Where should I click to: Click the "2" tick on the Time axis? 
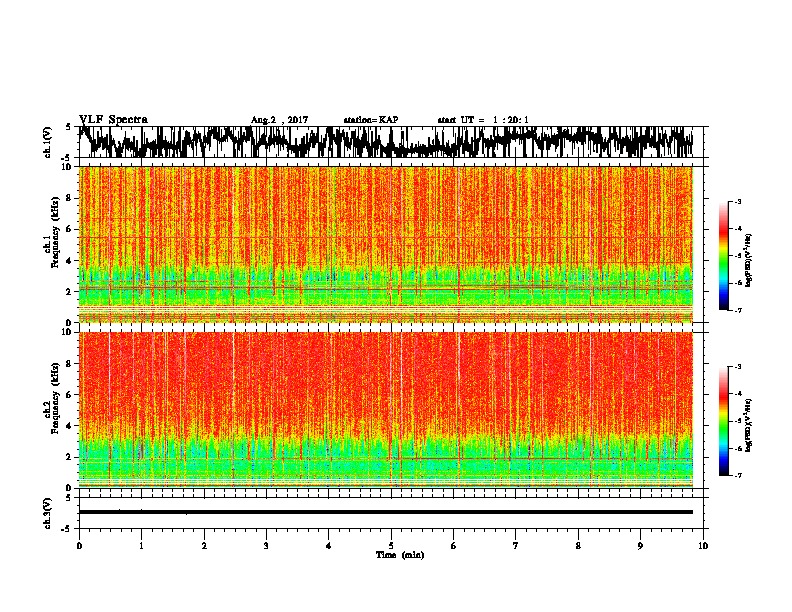click(x=204, y=546)
